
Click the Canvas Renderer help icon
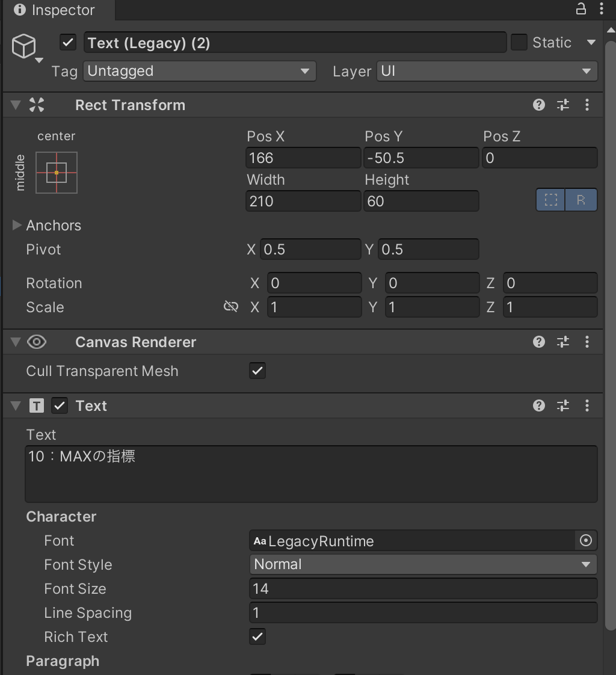coord(538,342)
